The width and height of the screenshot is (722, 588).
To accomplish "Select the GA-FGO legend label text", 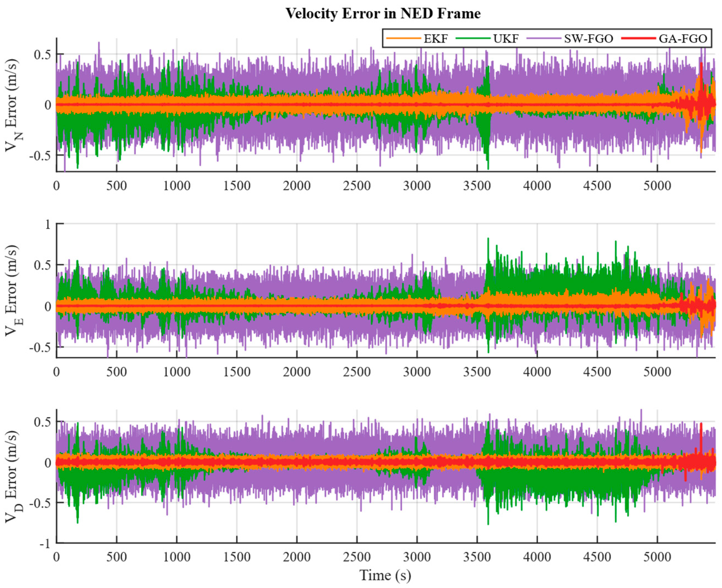I will [x=683, y=39].
